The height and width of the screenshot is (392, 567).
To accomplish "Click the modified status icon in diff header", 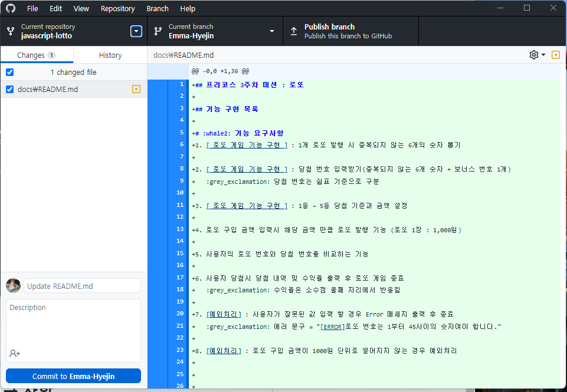I will click(556, 55).
